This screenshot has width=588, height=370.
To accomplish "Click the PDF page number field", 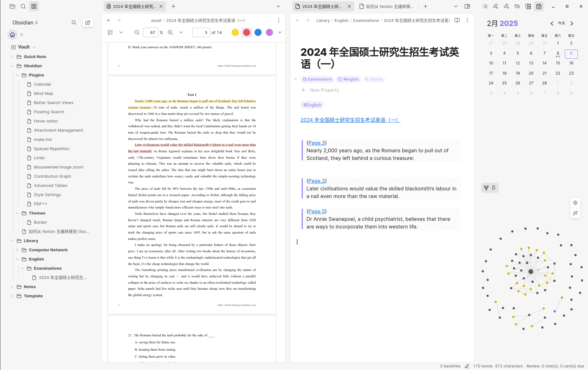I will pyautogui.click(x=201, y=32).
